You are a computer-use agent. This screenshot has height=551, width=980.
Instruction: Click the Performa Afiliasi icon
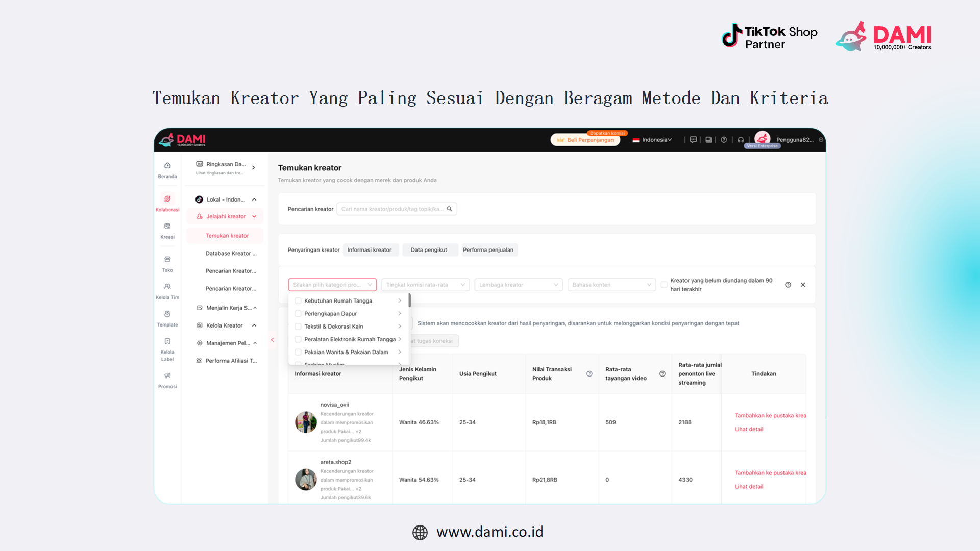pyautogui.click(x=199, y=361)
